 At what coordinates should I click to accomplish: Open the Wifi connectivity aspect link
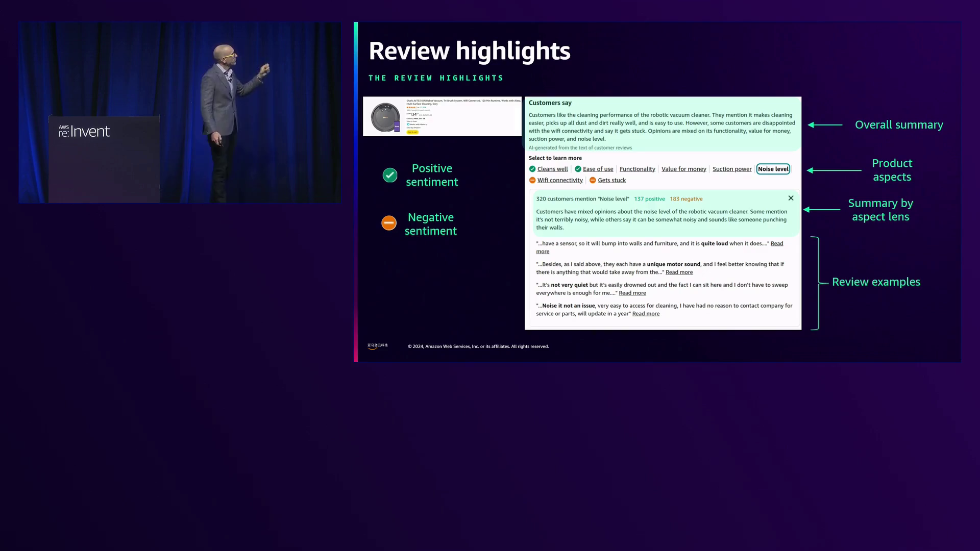(x=559, y=180)
